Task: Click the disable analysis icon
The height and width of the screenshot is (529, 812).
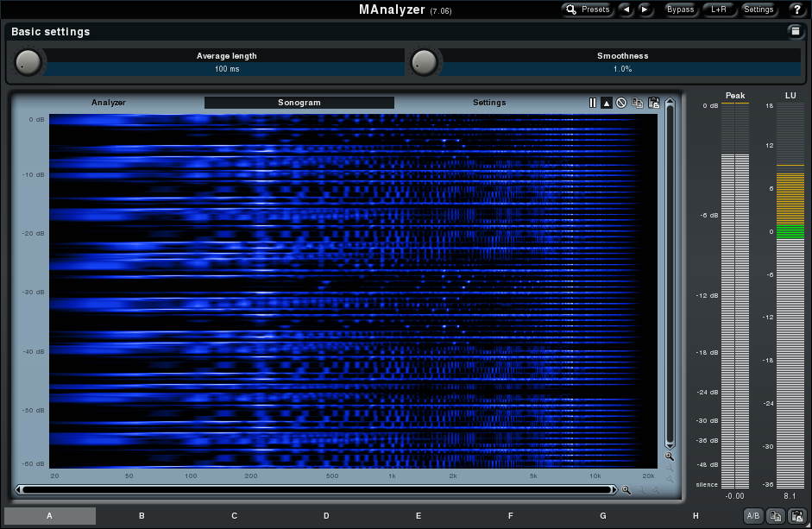Action: (x=622, y=103)
